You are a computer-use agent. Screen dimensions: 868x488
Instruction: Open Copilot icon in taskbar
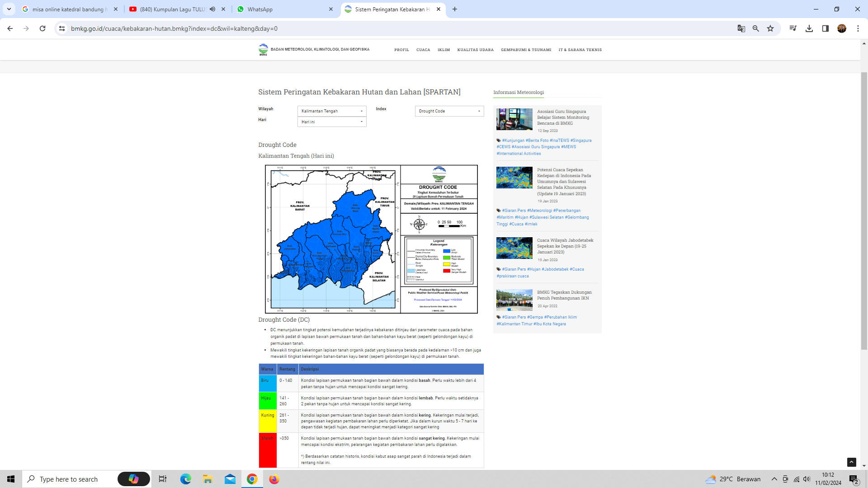tap(133, 479)
